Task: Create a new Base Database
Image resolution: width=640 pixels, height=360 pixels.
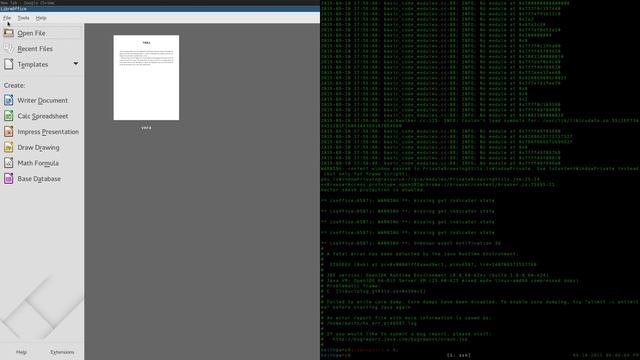Action: (x=42, y=179)
